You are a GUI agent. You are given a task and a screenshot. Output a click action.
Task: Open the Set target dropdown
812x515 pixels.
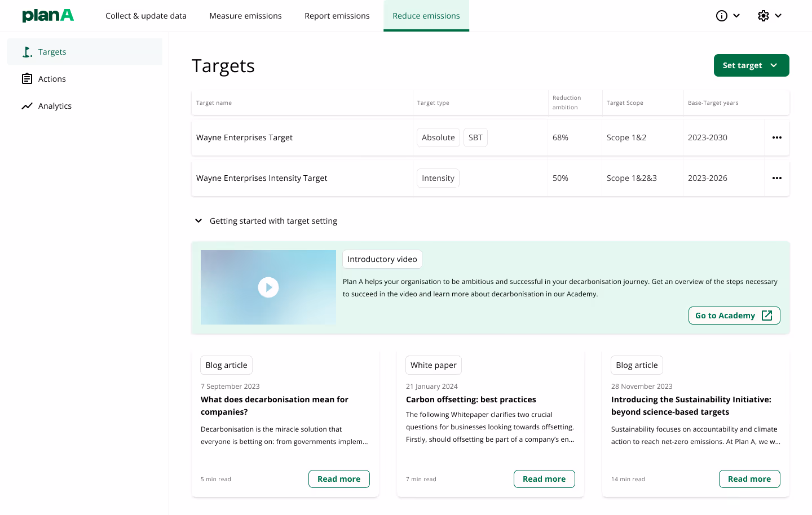pos(752,65)
